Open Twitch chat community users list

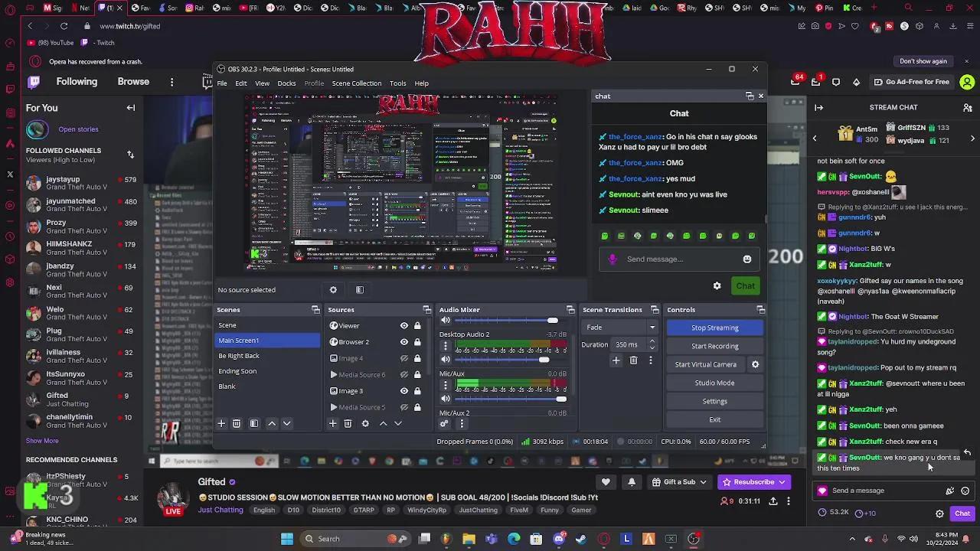[x=967, y=108]
